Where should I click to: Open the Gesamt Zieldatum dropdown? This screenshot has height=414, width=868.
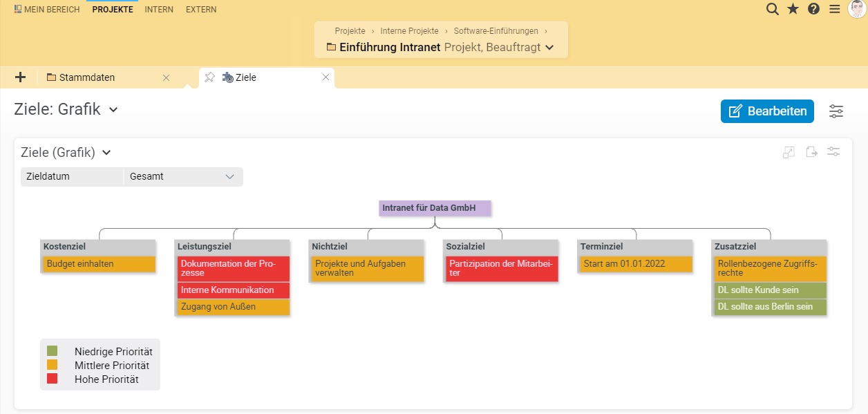[x=183, y=176]
